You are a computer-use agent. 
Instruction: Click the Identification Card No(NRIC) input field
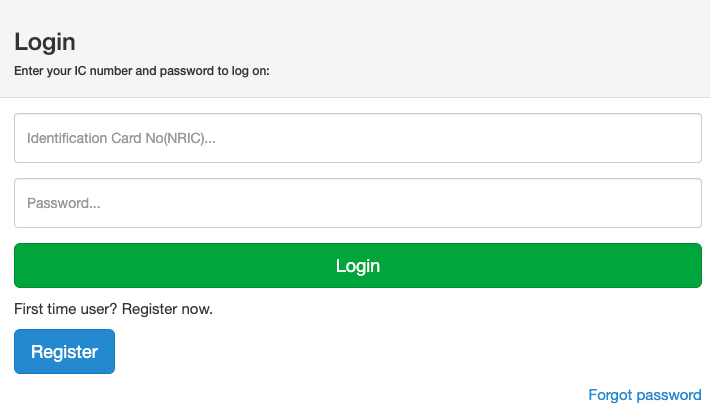pos(357,138)
